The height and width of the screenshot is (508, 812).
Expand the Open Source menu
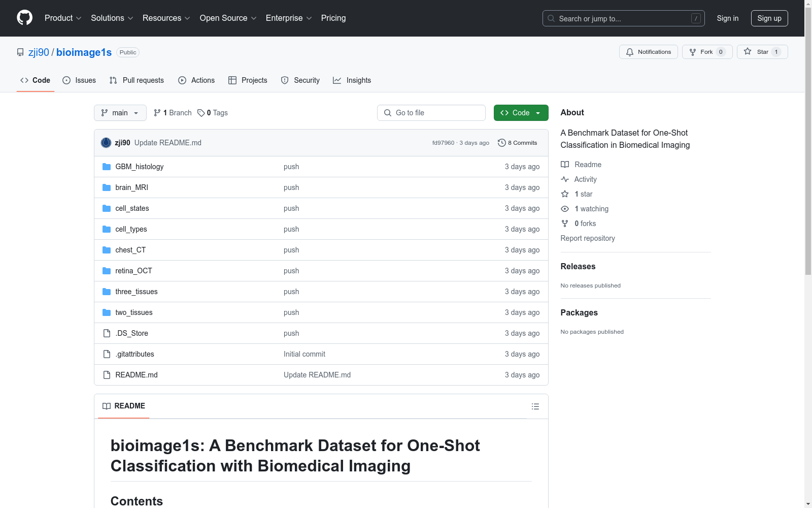pos(228,18)
